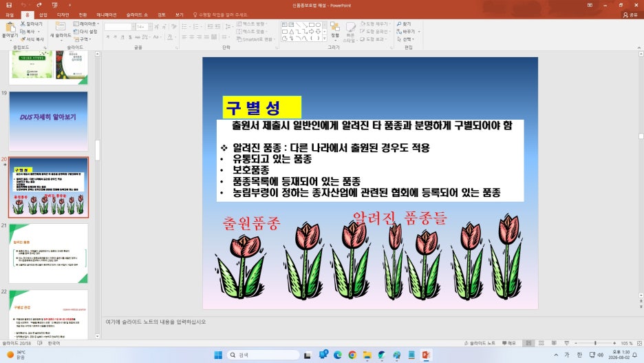Screen dimensions: 644x363
Task: Open Microsoft Edge from the taskbar
Action: [x=338, y=355]
